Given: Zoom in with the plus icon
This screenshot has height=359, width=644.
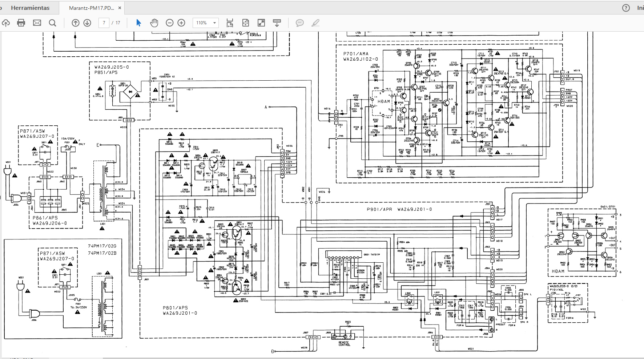Looking at the screenshot, I should pos(181,23).
